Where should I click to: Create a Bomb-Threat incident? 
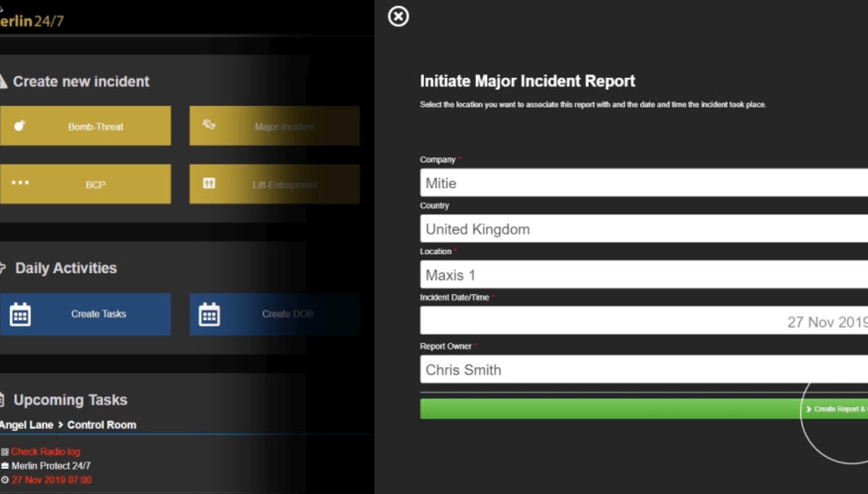(x=85, y=126)
